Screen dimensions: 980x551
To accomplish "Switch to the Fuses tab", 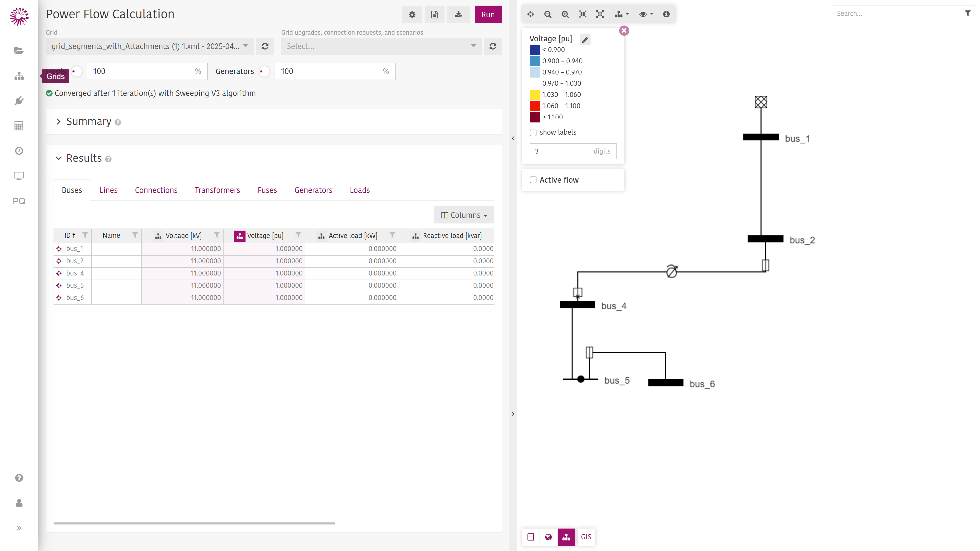I will (267, 190).
